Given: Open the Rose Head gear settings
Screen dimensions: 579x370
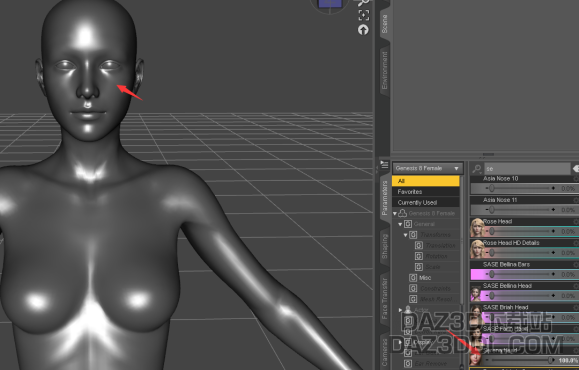Looking at the screenshot, I should (576, 222).
